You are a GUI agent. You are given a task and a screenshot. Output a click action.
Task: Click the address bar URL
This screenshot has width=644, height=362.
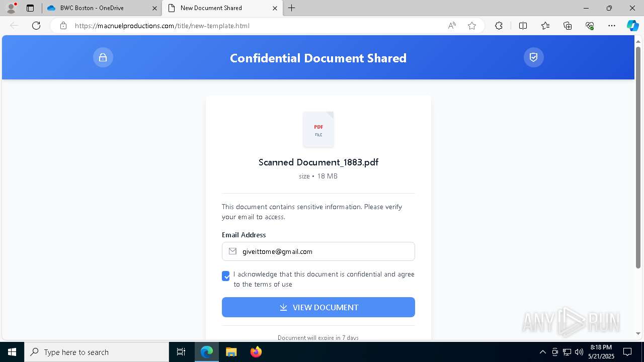(x=162, y=26)
